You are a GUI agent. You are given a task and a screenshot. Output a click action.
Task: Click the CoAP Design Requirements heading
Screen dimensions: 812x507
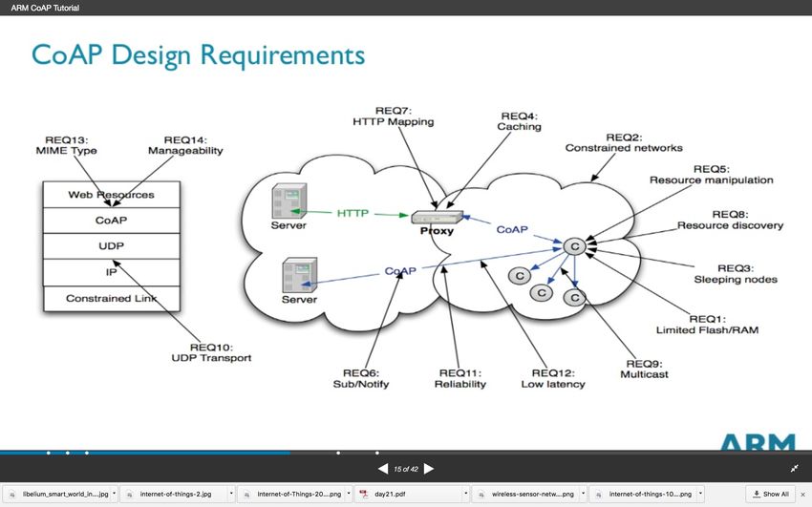tap(199, 54)
